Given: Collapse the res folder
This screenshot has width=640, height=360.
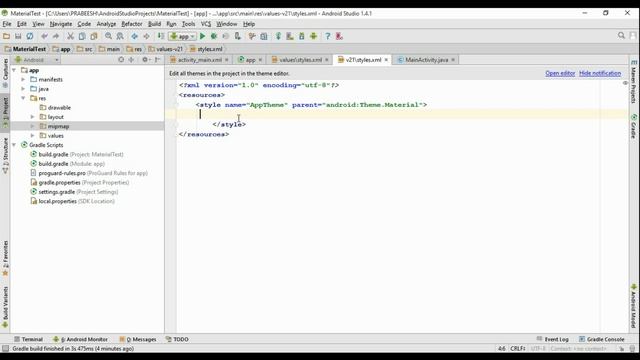Looking at the screenshot, I should point(23,98).
